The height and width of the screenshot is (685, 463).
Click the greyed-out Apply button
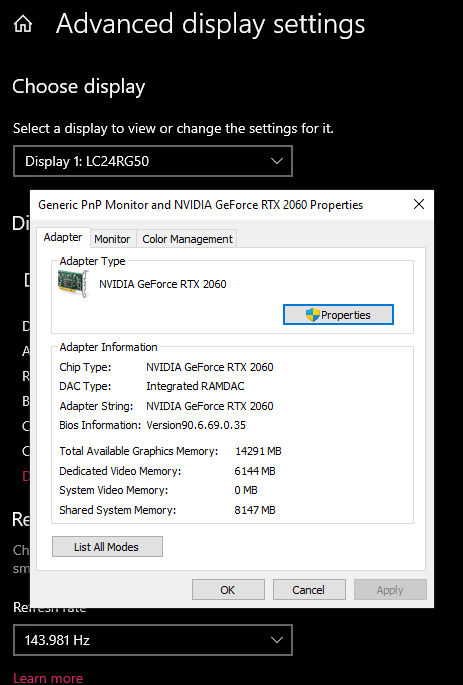point(390,590)
